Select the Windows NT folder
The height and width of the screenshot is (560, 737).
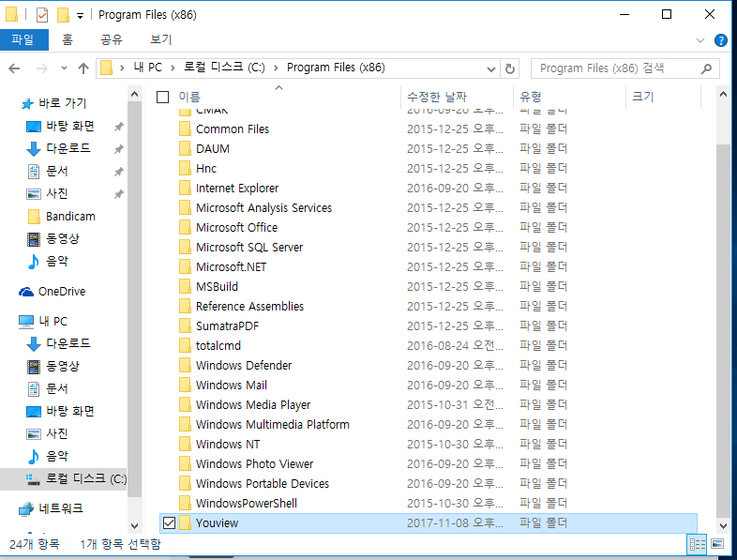click(228, 445)
